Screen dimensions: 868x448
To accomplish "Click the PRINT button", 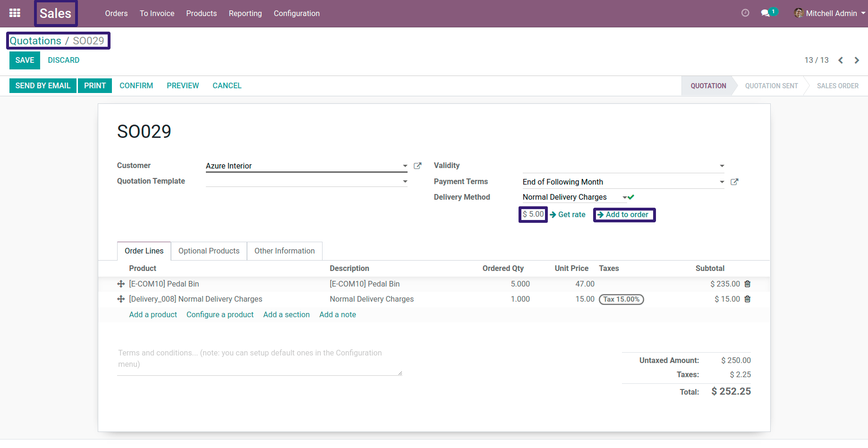I will tap(95, 85).
